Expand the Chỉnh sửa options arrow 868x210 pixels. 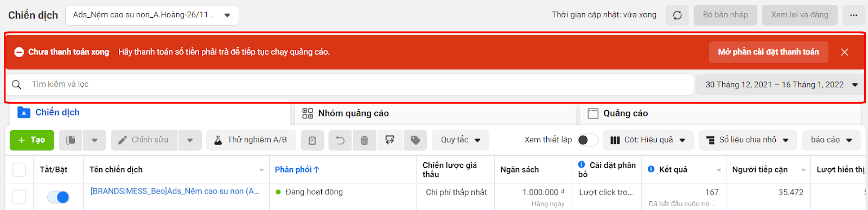tap(190, 140)
